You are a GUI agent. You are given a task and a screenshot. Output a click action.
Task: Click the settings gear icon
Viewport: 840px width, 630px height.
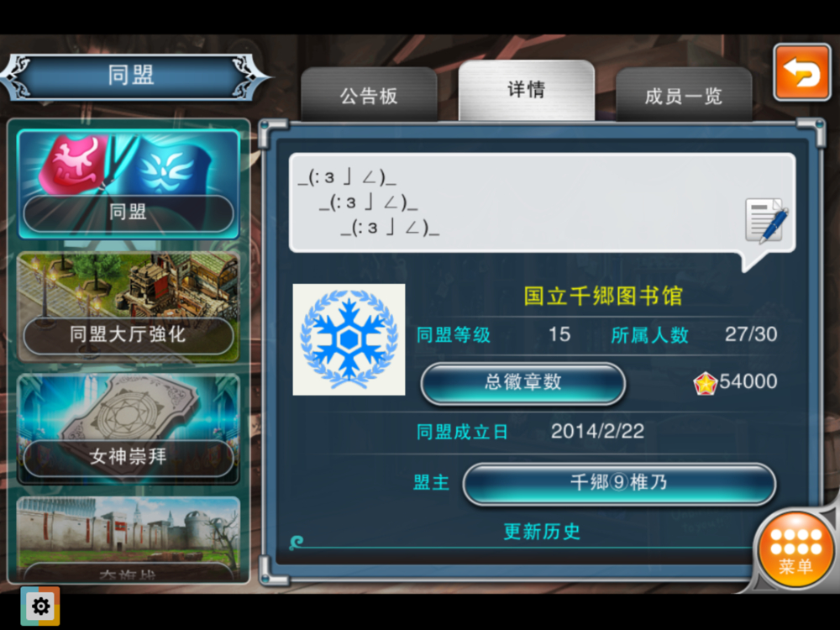[x=40, y=606]
